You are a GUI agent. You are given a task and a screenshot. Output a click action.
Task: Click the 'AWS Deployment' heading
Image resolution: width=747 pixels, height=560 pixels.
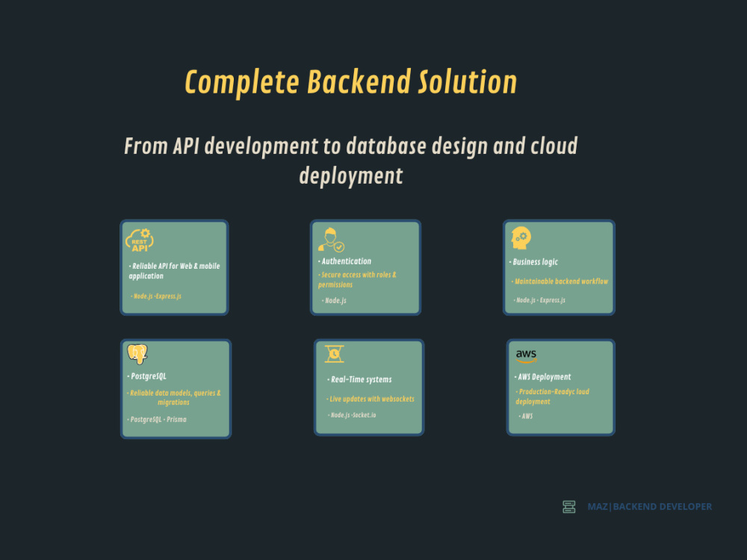tap(542, 377)
